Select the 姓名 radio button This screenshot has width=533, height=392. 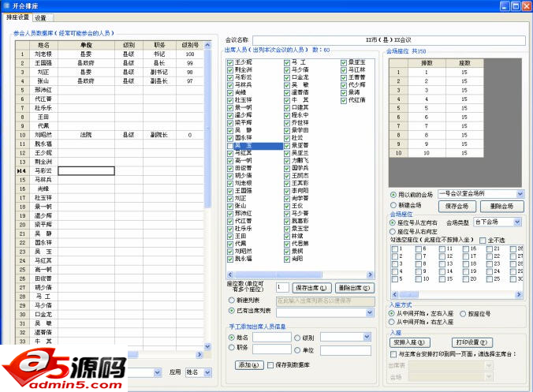(232, 338)
